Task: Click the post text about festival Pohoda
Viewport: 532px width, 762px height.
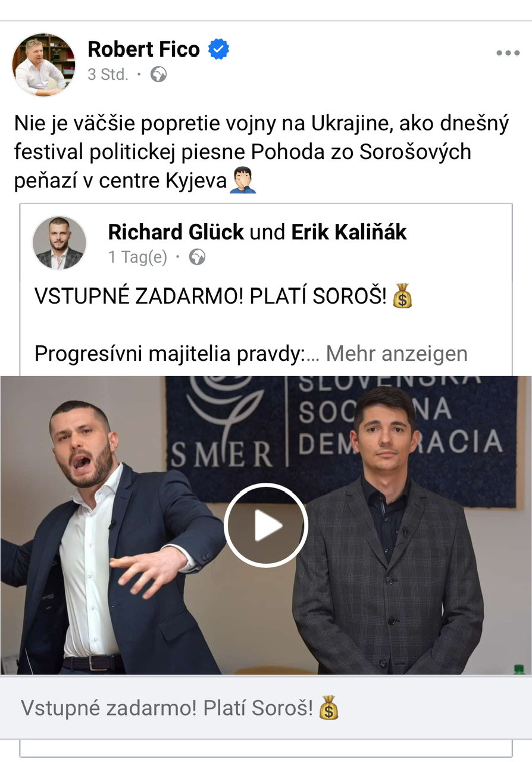Action: point(262,152)
